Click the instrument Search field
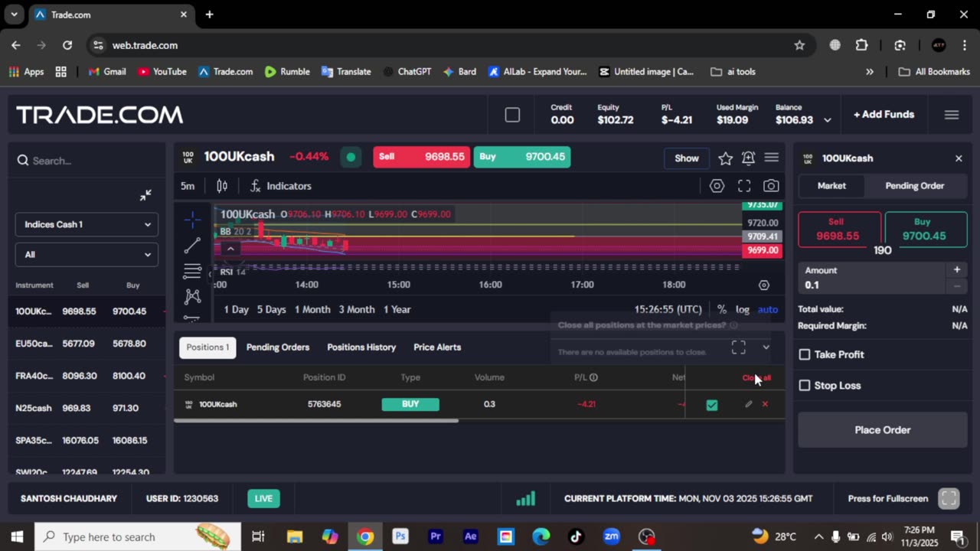 (87, 161)
